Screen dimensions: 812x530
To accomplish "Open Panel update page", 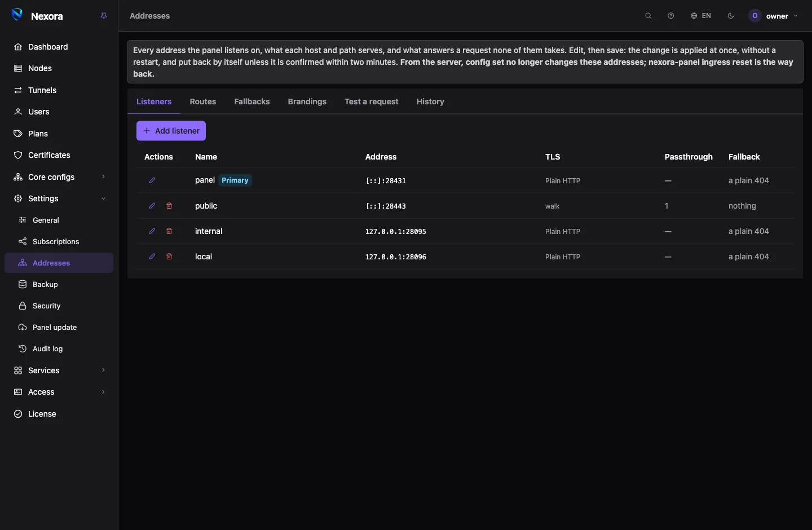I will point(59,327).
